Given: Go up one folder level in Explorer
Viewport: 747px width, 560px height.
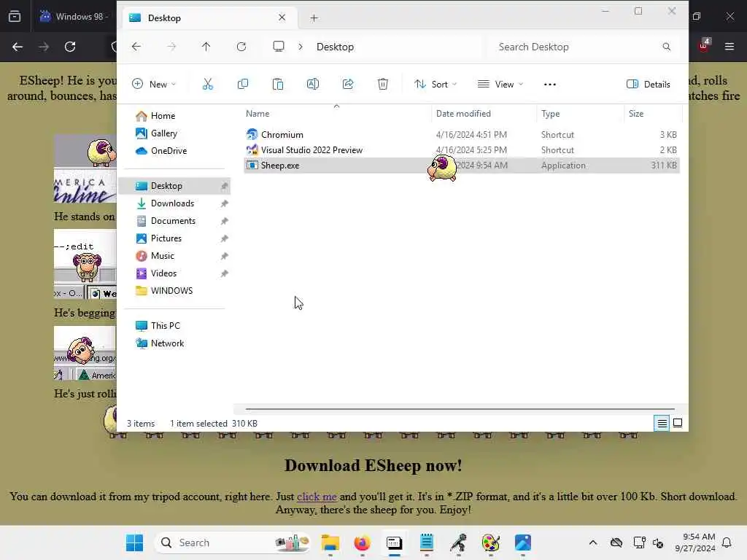Looking at the screenshot, I should [x=206, y=47].
